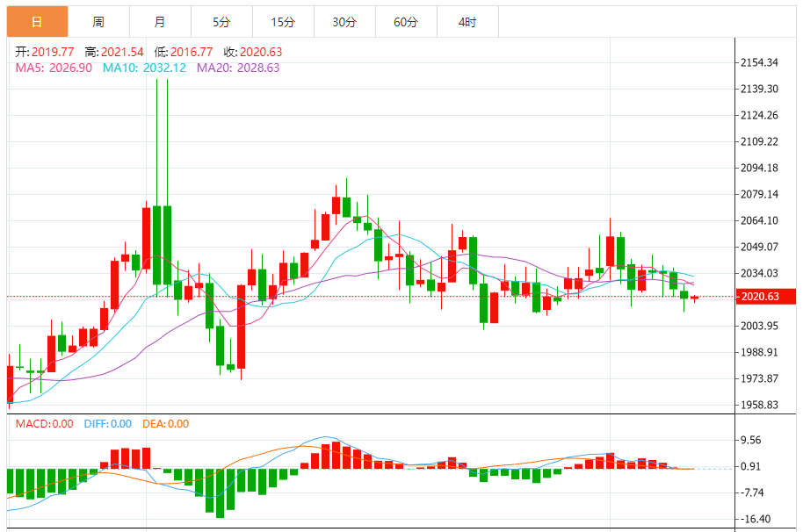
Task: Click the MA5: 2026.90 indicator label
Action: 54,68
